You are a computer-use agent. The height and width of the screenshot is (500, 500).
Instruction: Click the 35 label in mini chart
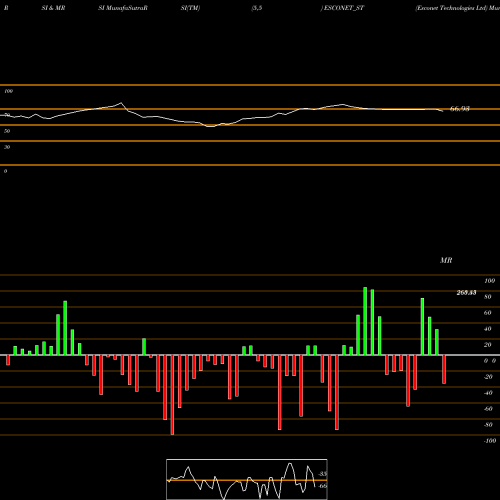click(323, 474)
